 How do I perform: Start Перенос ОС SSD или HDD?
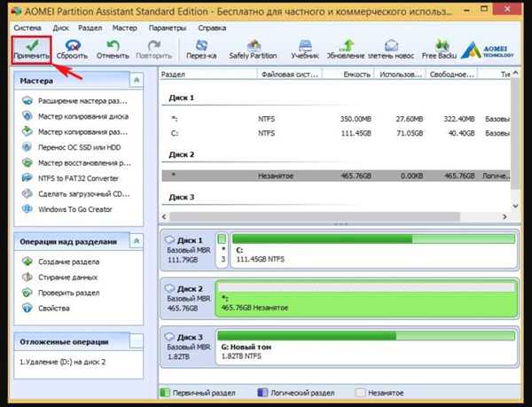[71, 147]
